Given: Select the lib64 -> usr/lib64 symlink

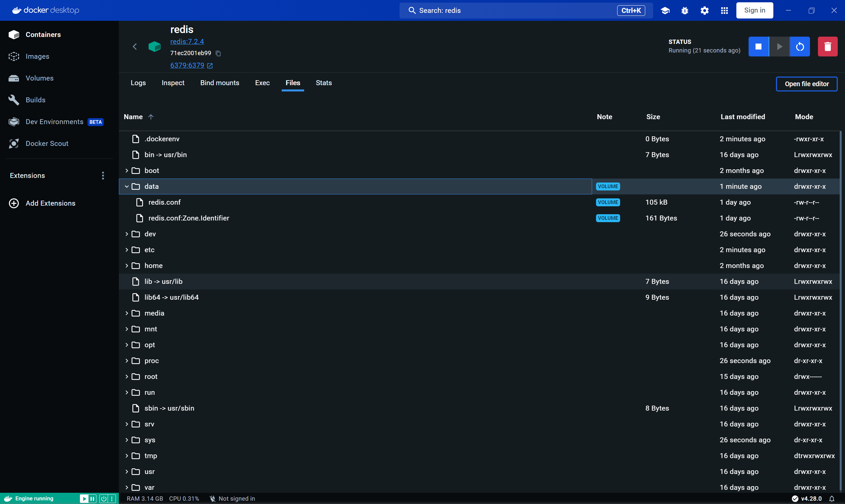Looking at the screenshot, I should pyautogui.click(x=479, y=297).
